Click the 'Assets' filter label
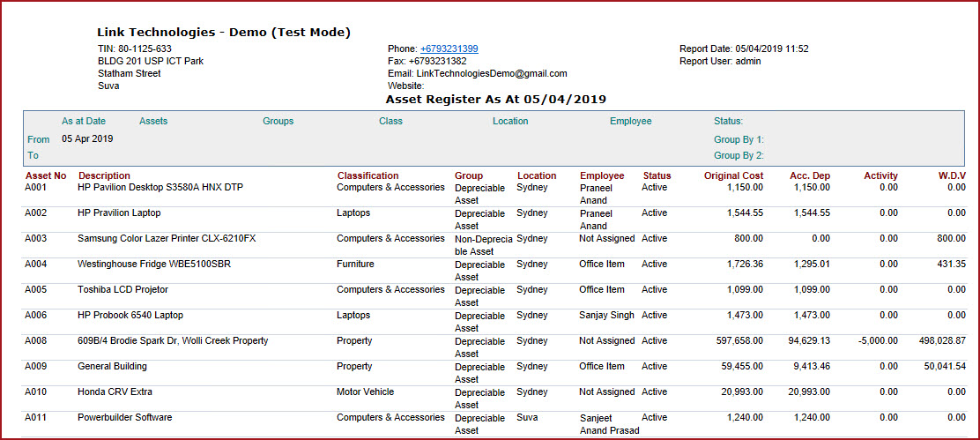This screenshot has height=440, width=980. pyautogui.click(x=153, y=122)
